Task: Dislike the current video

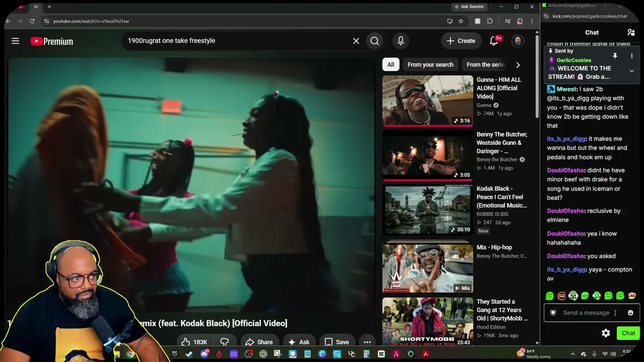Action: pyautogui.click(x=224, y=342)
